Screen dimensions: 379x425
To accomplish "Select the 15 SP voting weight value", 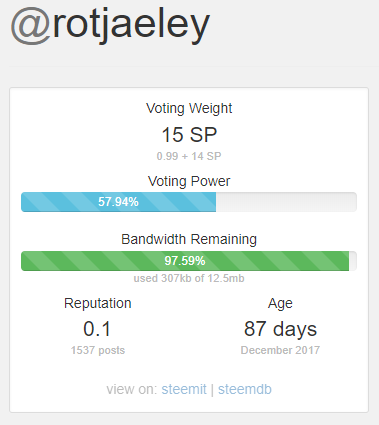I will (x=189, y=135).
